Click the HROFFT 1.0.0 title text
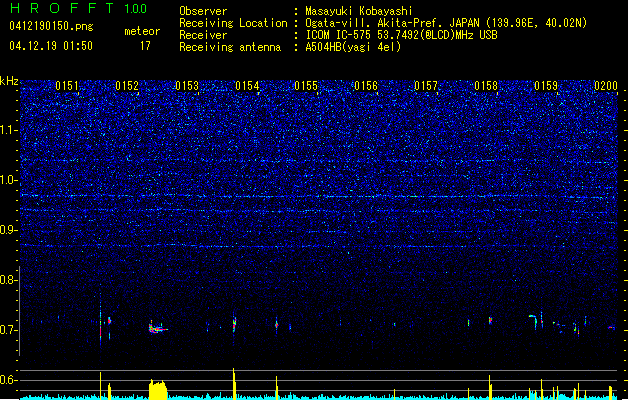Viewport: 629px width, 400px height. tap(79, 8)
